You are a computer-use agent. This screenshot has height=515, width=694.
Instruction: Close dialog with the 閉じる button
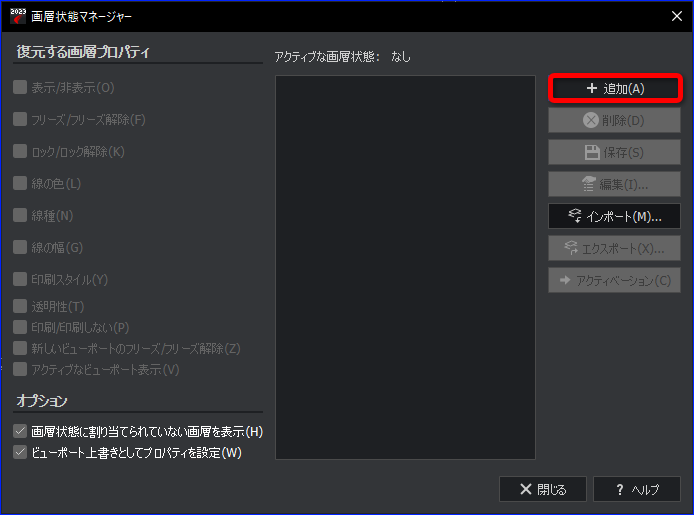[543, 489]
